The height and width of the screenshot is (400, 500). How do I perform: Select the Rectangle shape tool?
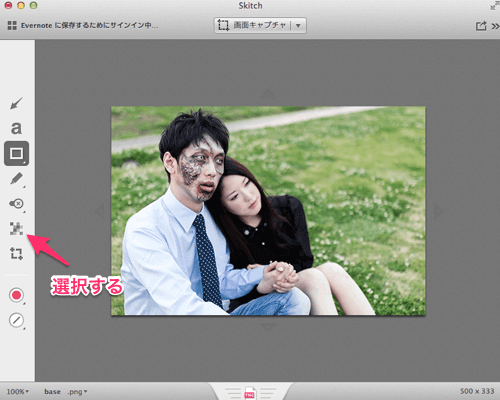tap(16, 153)
